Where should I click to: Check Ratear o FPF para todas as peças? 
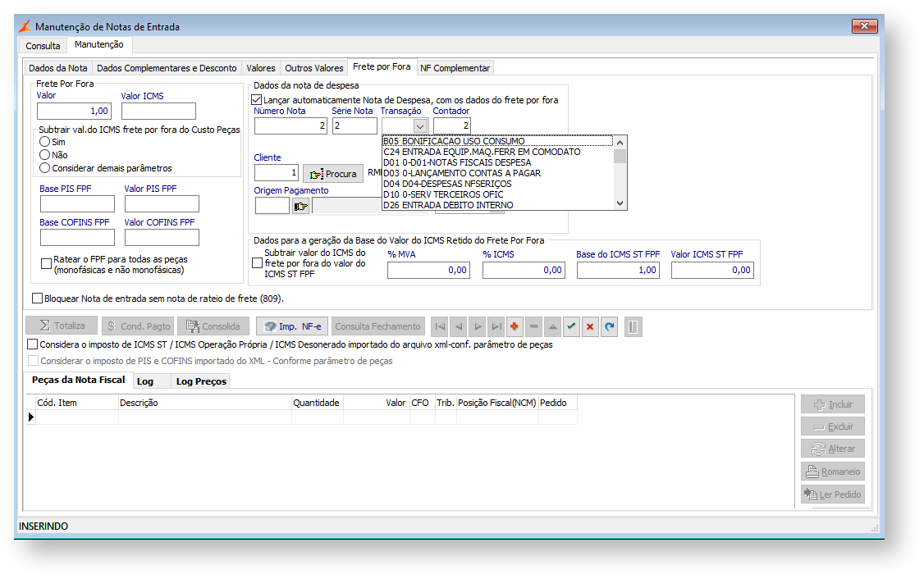click(47, 263)
